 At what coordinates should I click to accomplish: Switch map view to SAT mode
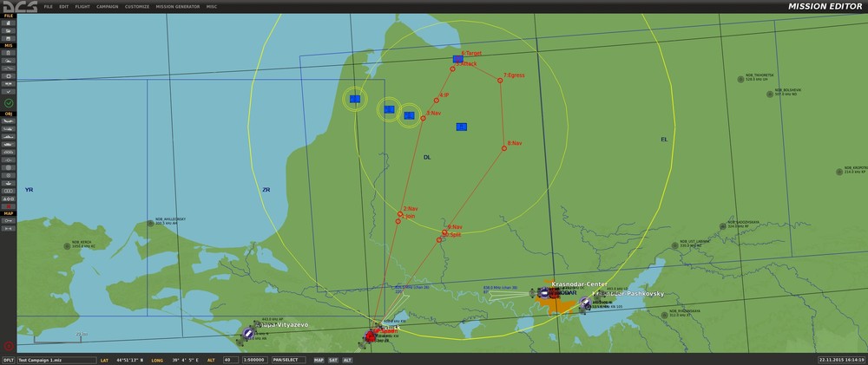(333, 360)
